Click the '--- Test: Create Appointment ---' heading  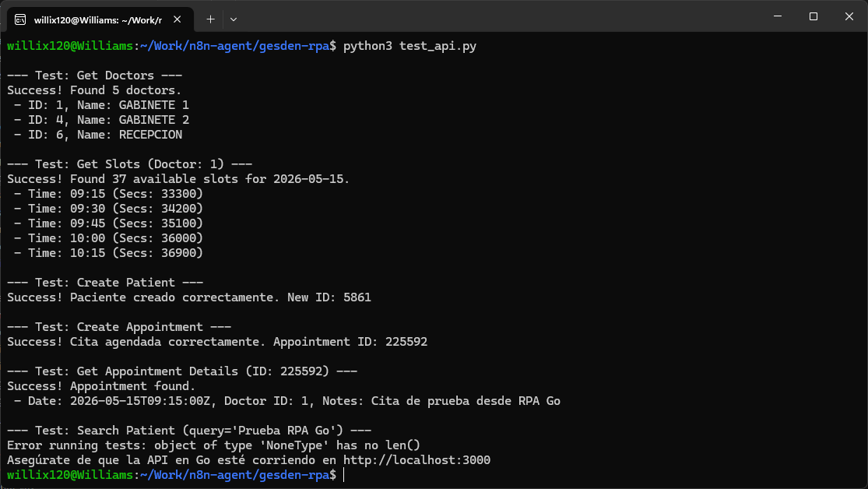coord(119,327)
